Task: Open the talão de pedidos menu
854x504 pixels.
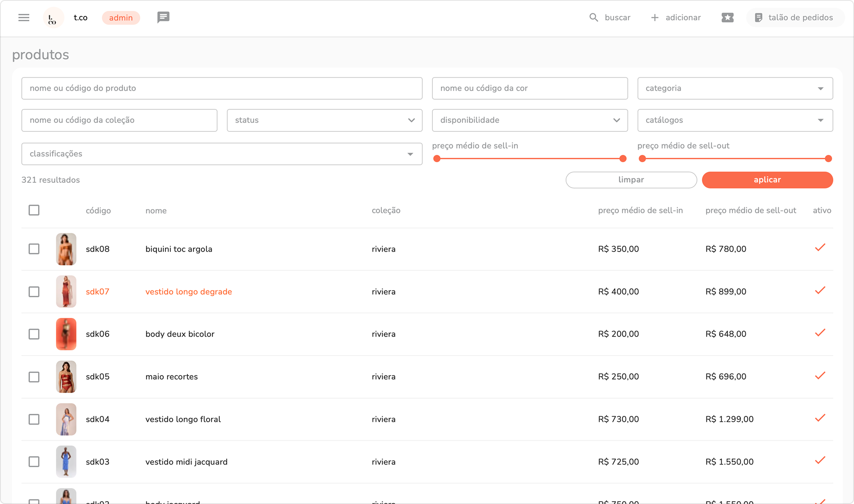Action: coord(794,17)
